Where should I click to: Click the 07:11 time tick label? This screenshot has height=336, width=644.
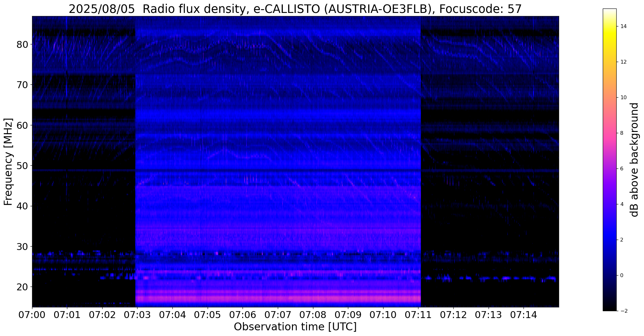(x=418, y=315)
